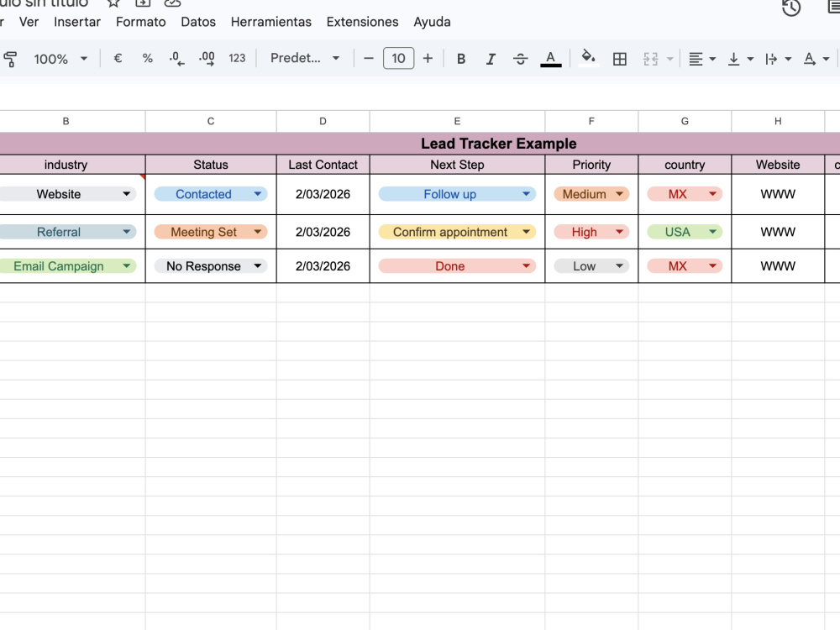Select the Priority header cell
This screenshot has height=630, width=840.
591,165
